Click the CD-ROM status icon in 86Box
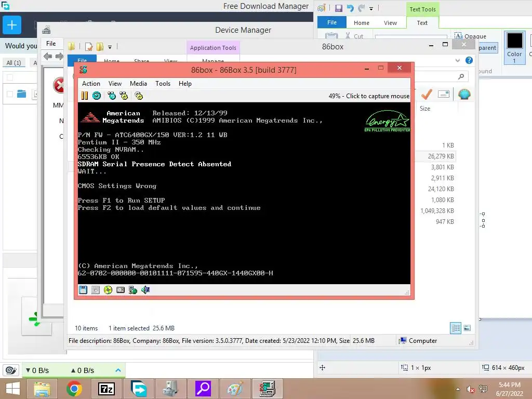532x399 pixels. [108, 290]
